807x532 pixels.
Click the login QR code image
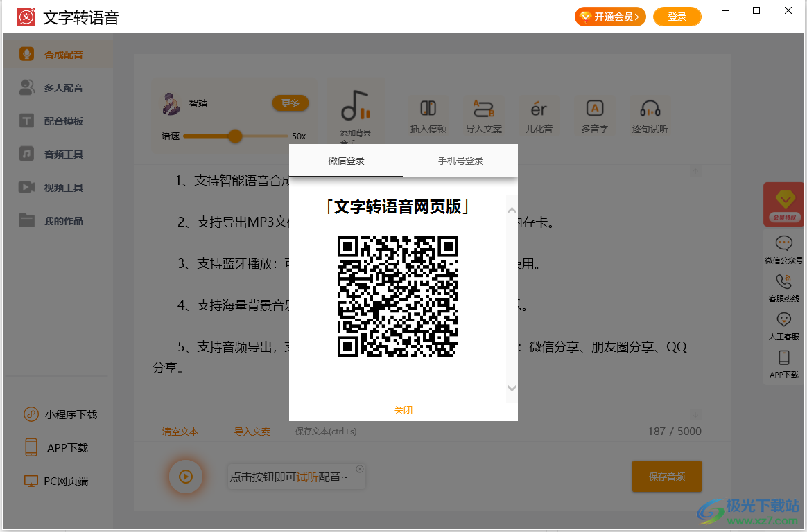tap(398, 296)
